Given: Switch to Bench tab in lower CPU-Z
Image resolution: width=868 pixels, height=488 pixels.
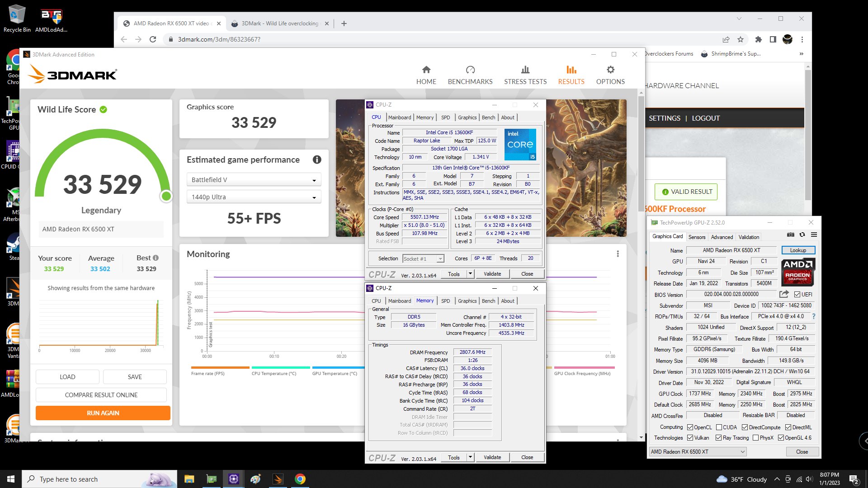Looking at the screenshot, I should 488,300.
